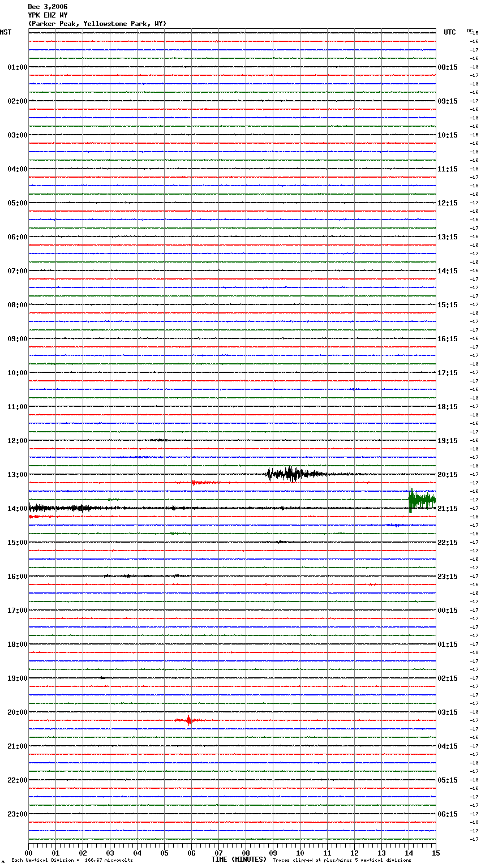
Task: Click the 11:00 MST hour label
Action: 17,407
